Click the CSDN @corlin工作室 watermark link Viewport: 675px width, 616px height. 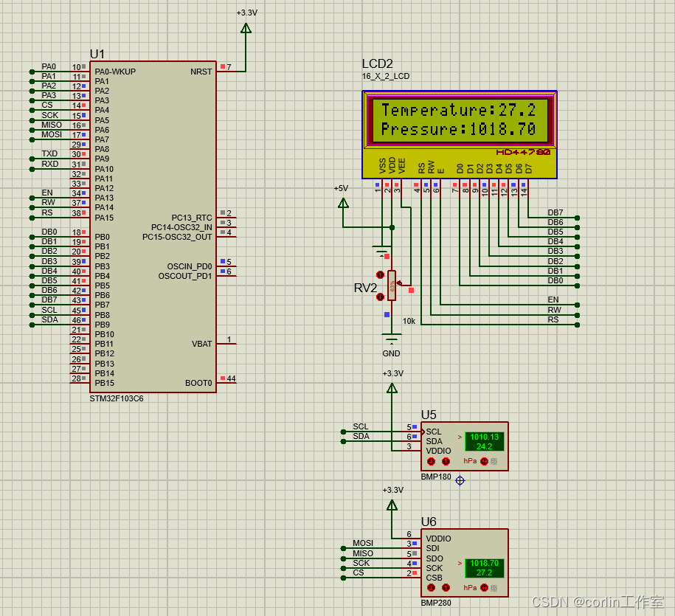pos(600,601)
